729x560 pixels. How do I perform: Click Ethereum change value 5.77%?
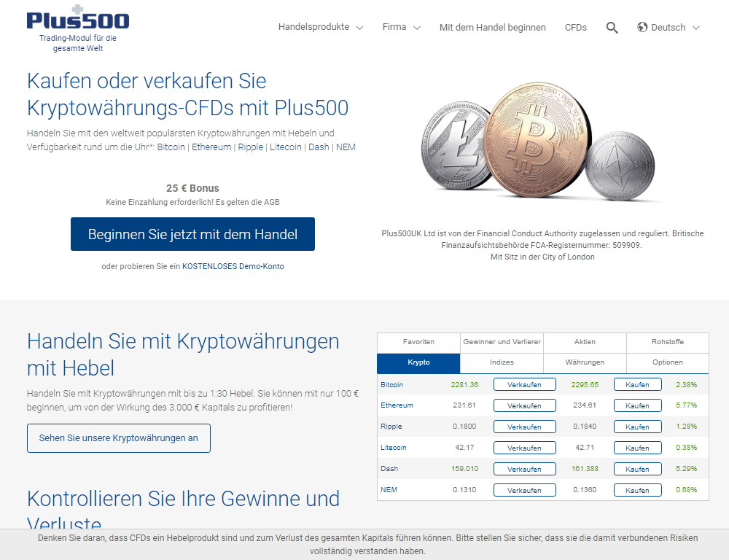[x=686, y=405]
